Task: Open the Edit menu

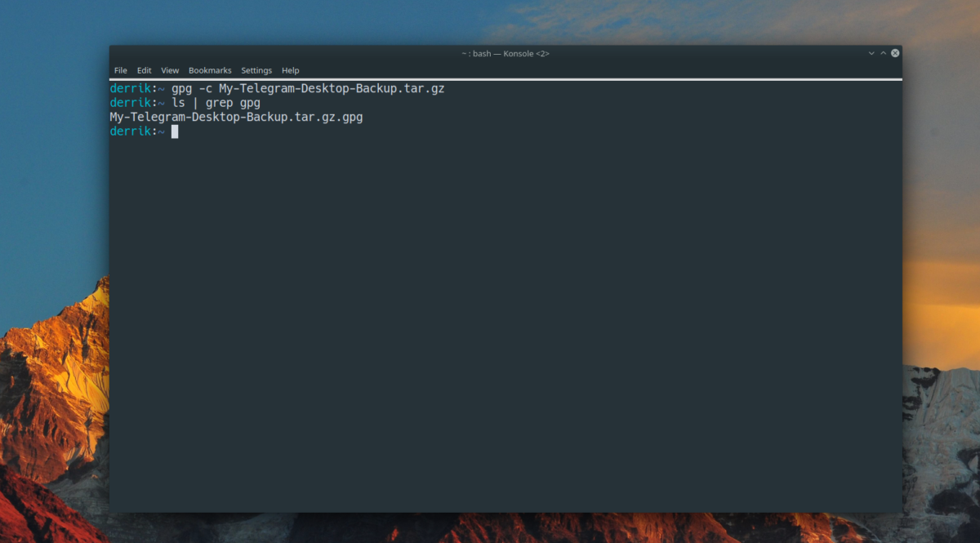Action: tap(145, 70)
